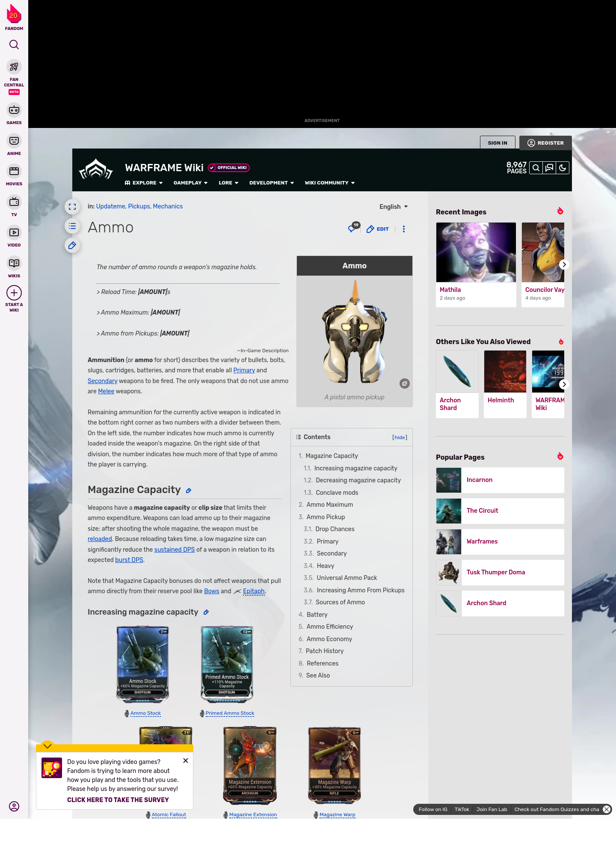
Task: Click HERE TO TAKE THE SURVEY link
Action: [118, 800]
